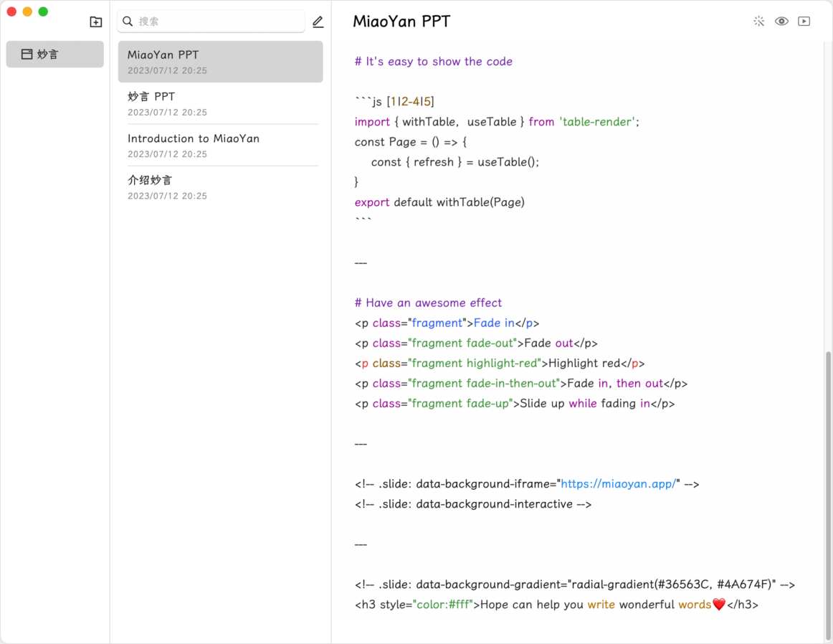Image resolution: width=833 pixels, height=644 pixels.
Task: Click the heading 'It's easy to show the code'
Action: coord(434,62)
